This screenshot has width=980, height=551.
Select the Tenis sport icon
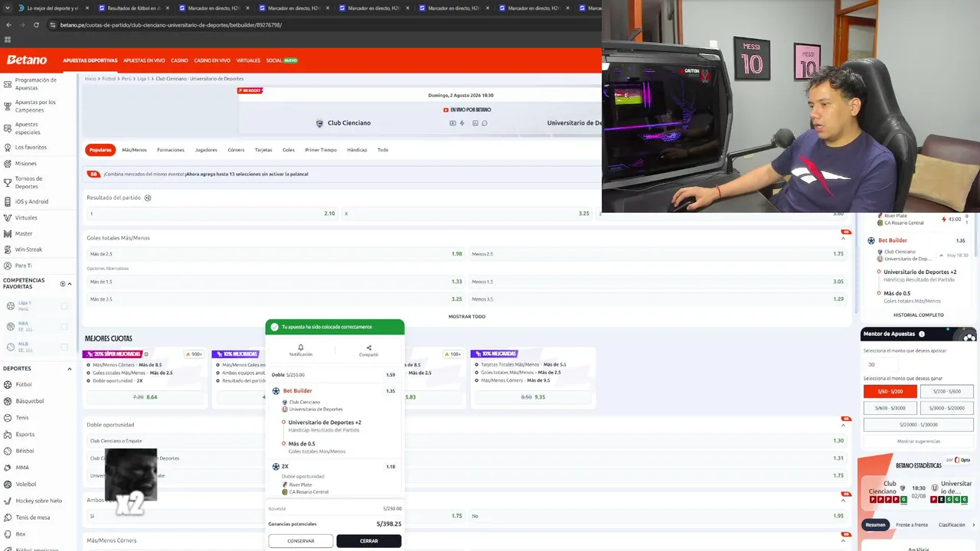pyautogui.click(x=8, y=418)
